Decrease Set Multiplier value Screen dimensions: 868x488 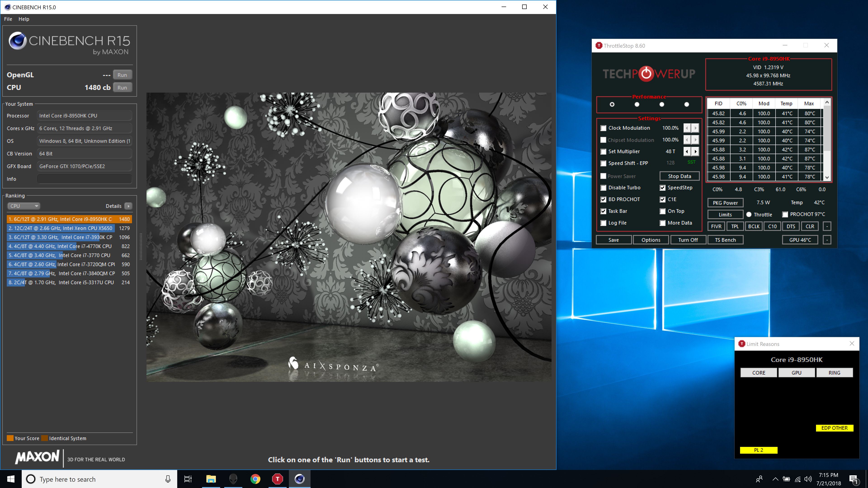coord(687,152)
